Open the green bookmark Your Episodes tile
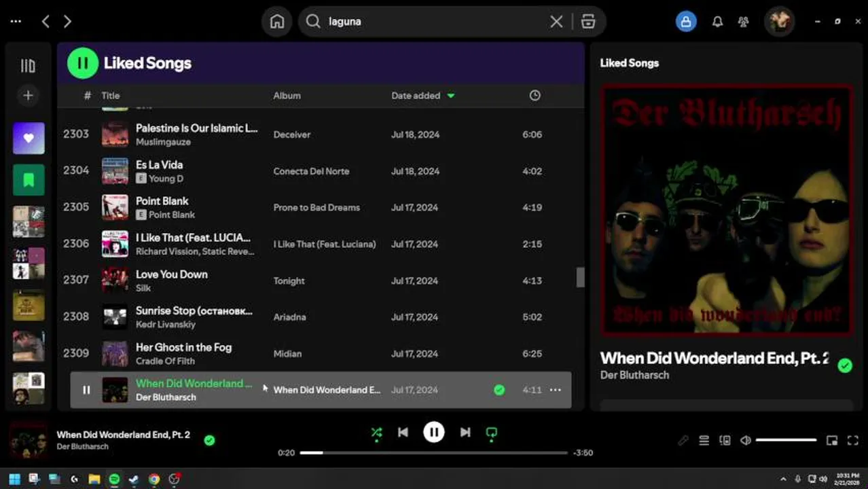868x489 pixels. tap(29, 180)
